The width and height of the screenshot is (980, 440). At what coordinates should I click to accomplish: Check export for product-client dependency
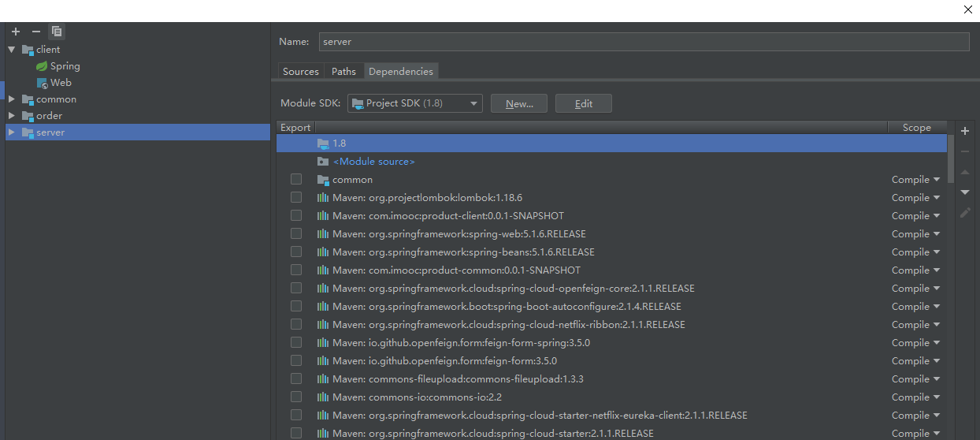296,216
